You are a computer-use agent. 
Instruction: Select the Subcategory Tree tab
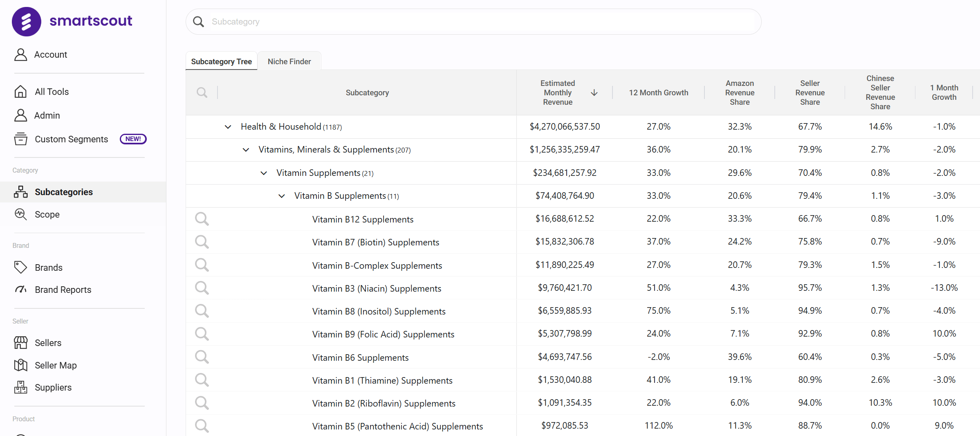point(221,61)
